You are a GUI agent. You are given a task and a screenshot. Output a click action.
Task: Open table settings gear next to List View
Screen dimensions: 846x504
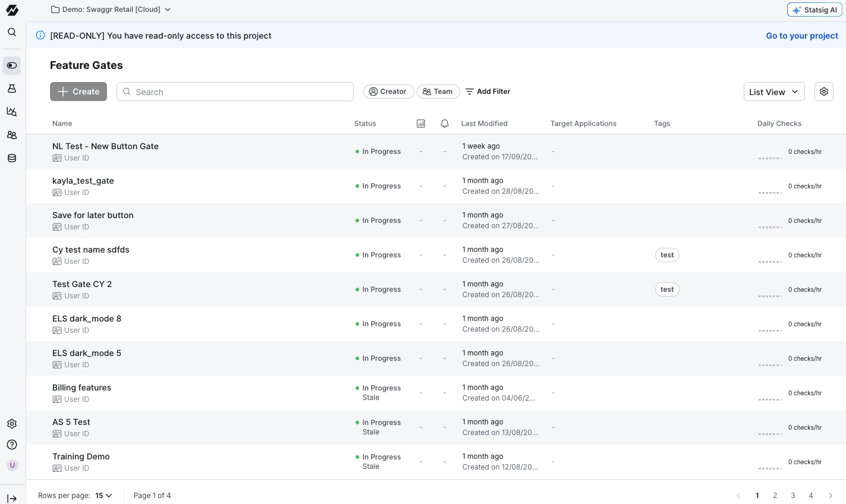click(824, 92)
